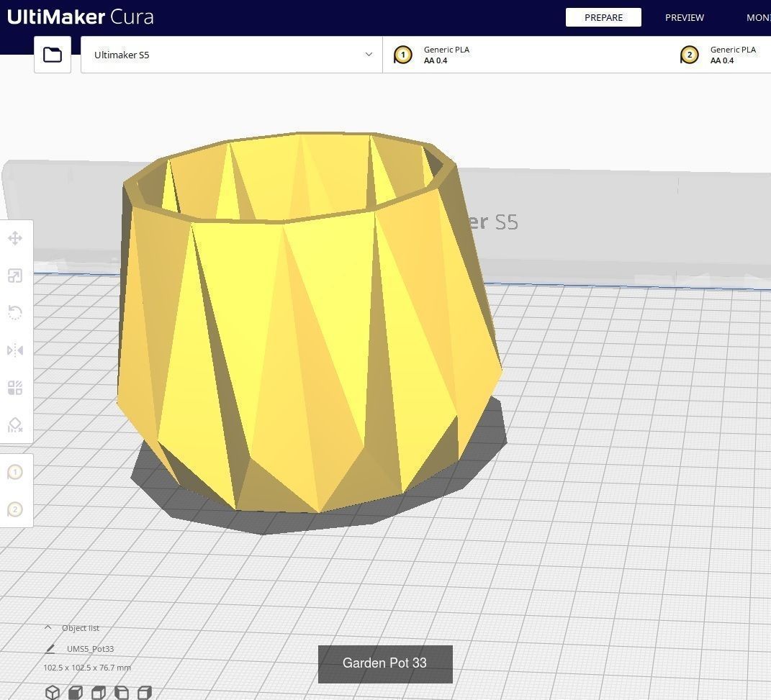Switch to front view cube icon
The image size is (771, 700).
[x=76, y=692]
